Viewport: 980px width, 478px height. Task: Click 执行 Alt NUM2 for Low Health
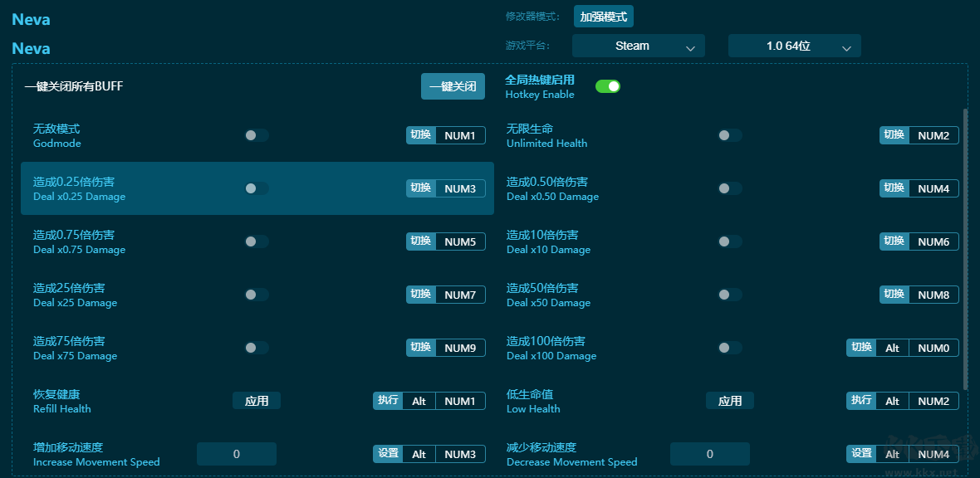[x=903, y=400]
